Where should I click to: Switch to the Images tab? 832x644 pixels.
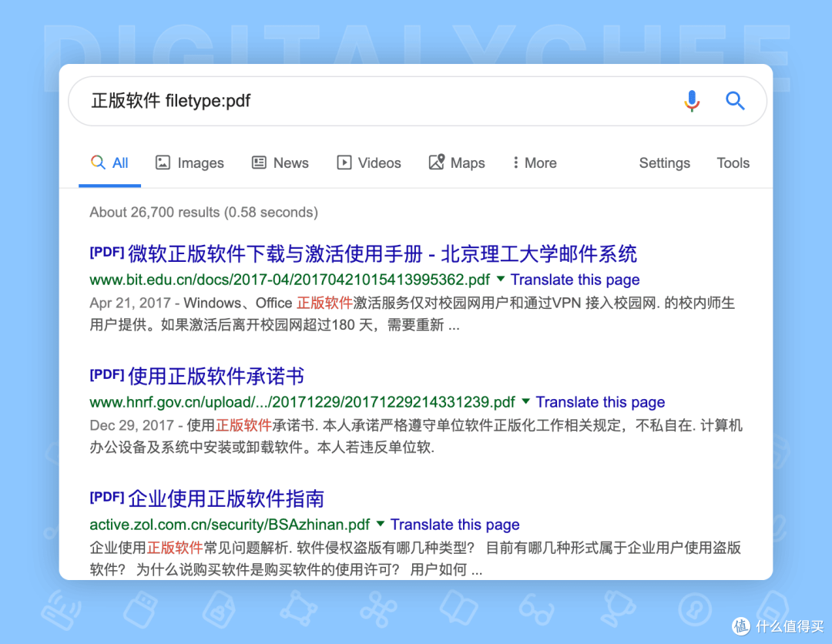(x=190, y=163)
